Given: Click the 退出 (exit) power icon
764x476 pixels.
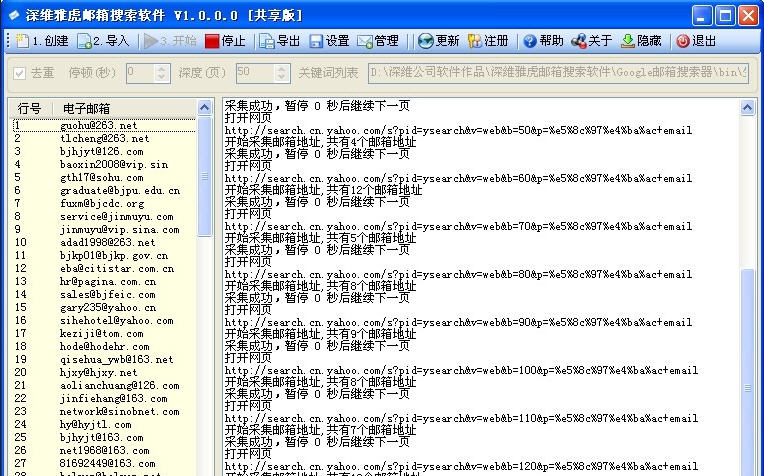Looking at the screenshot, I should 683,41.
